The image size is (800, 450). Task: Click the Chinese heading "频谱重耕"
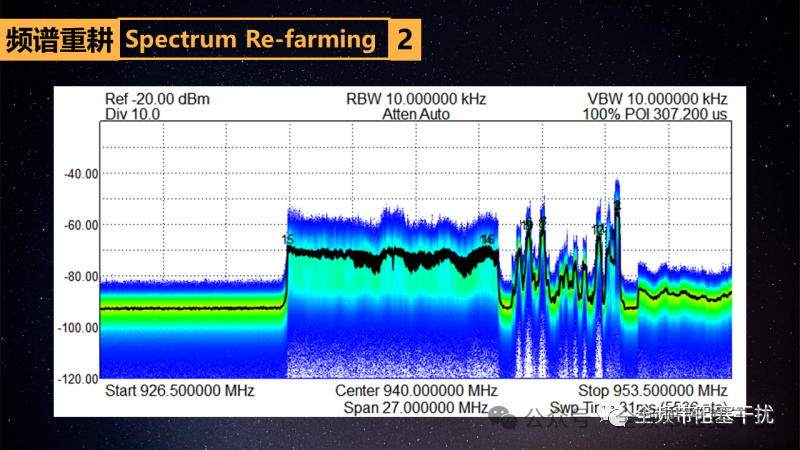59,40
